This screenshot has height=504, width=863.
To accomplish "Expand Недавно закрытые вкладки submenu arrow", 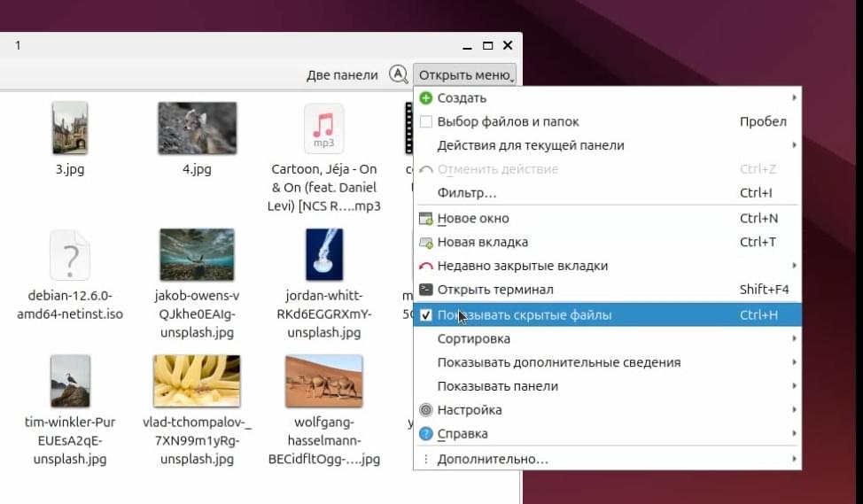I will 794,266.
